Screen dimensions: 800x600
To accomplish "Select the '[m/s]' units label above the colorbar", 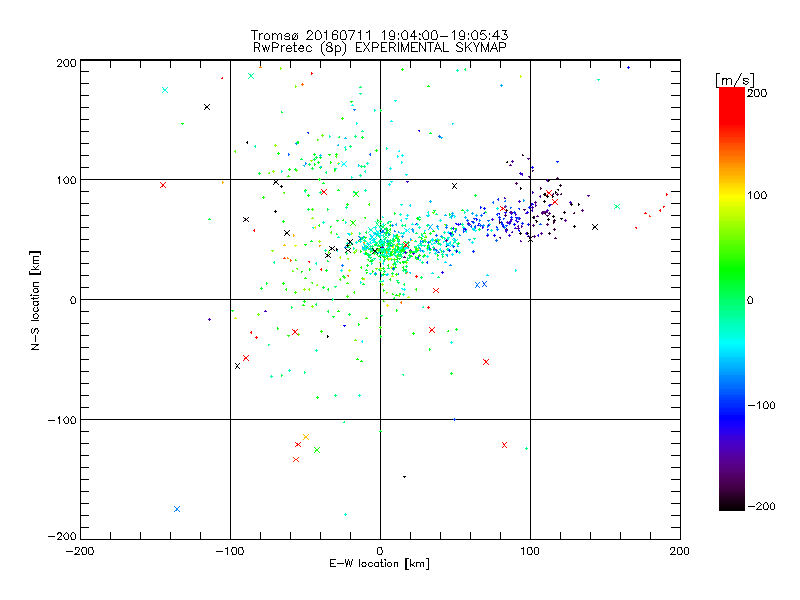I will pyautogui.click(x=735, y=80).
